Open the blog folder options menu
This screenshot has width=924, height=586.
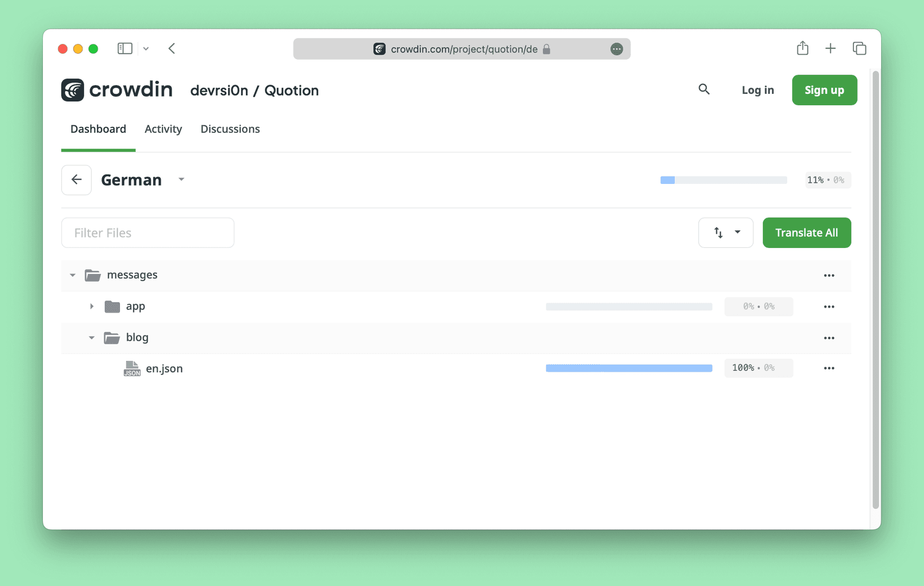(829, 338)
